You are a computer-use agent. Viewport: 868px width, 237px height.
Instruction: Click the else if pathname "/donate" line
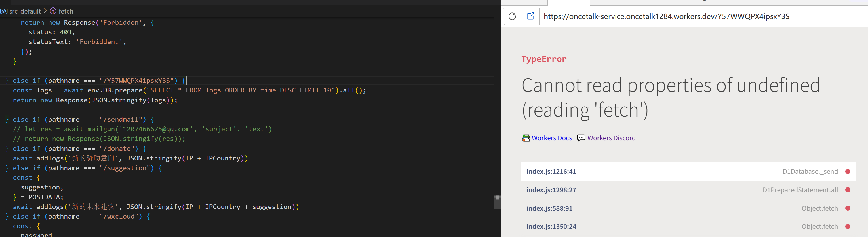[x=76, y=149]
